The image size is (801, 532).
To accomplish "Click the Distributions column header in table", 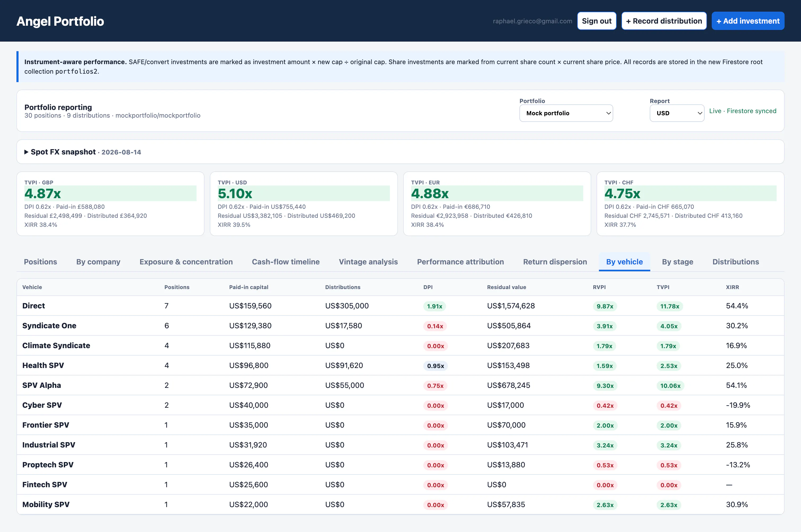I will coord(342,287).
